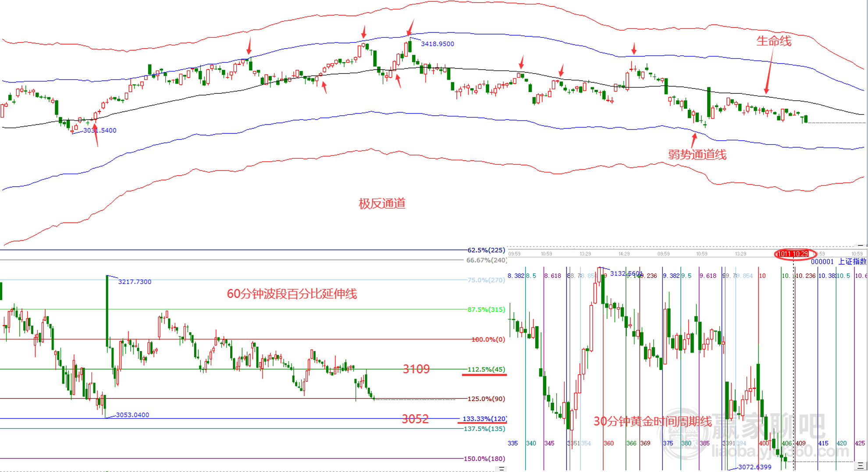Select the 66.67%(240) extension level label
This screenshot has width=868, height=472.
[487, 260]
